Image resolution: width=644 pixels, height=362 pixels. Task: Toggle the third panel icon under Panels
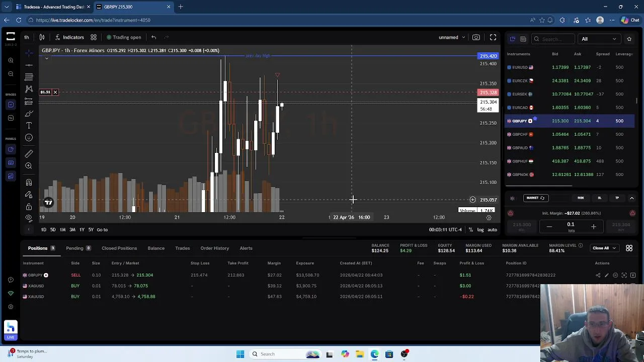[11, 176]
